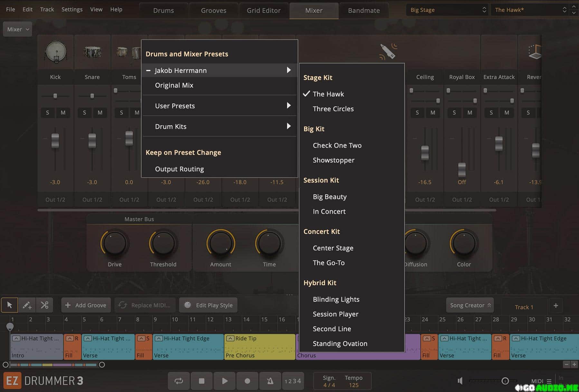The width and height of the screenshot is (579, 392).
Task: Open block menu of Intro Hi-Hat Tight block
Action: tap(16, 339)
